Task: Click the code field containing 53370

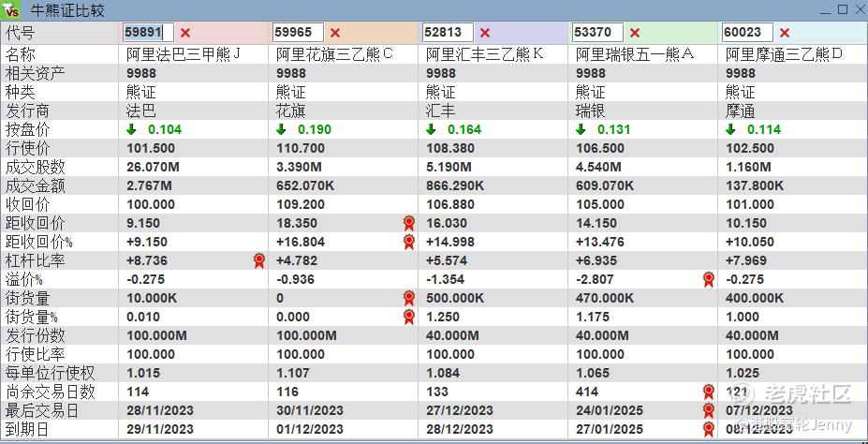Action: pyautogui.click(x=597, y=33)
